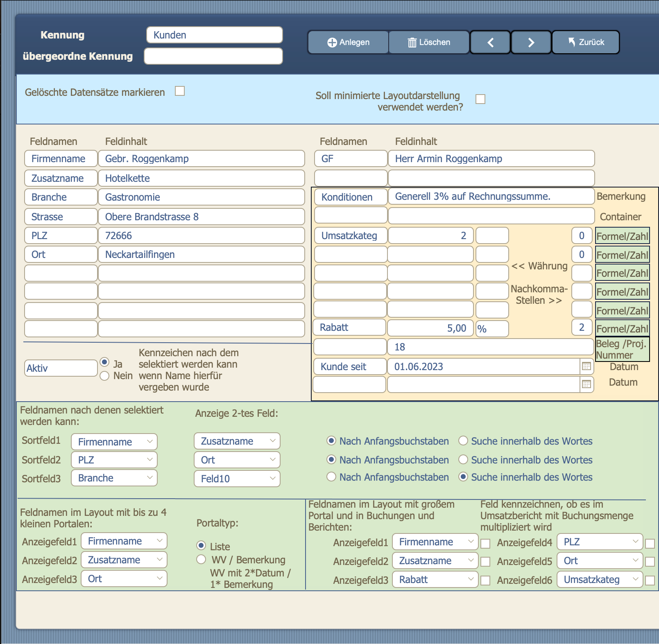Viewport: 659px width, 644px height.
Task: Check multiplier box next to Anzeigefeld3 Rabatt
Action: coord(485,580)
